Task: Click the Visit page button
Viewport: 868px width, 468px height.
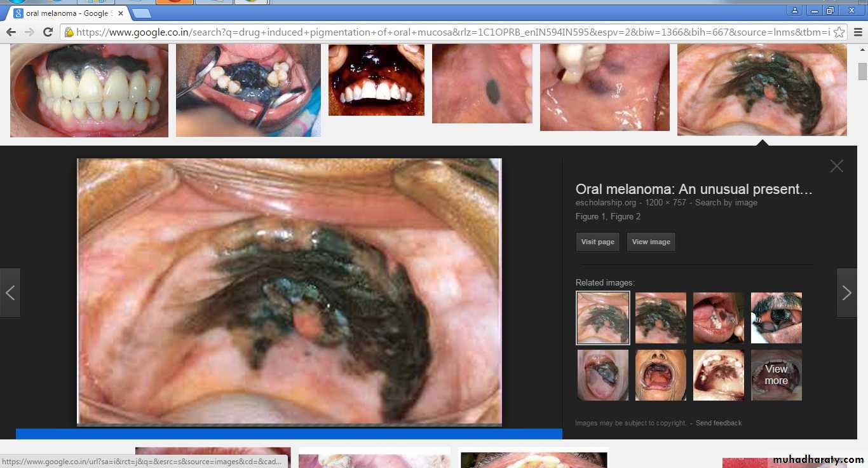Action: [x=597, y=242]
